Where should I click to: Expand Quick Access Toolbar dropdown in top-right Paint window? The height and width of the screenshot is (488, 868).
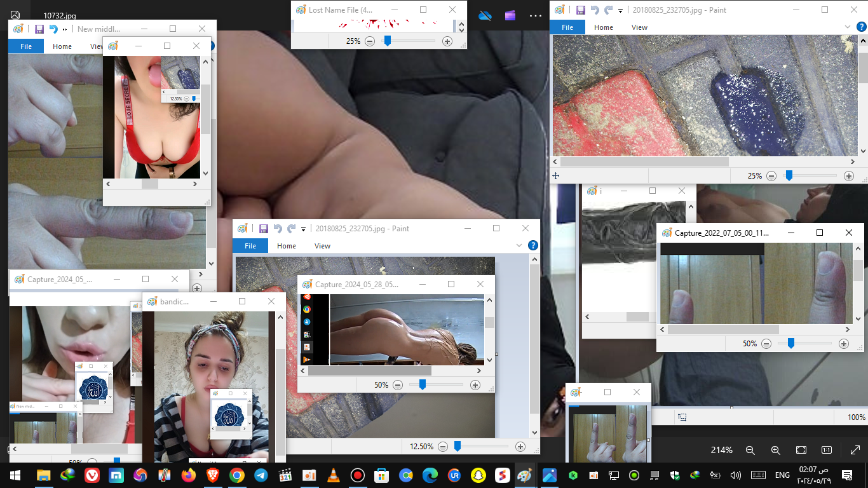pyautogui.click(x=620, y=10)
